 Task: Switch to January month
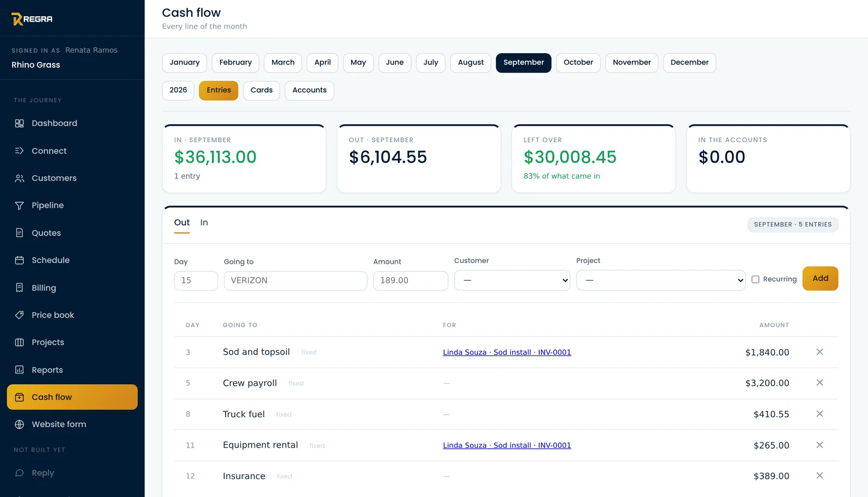click(184, 63)
